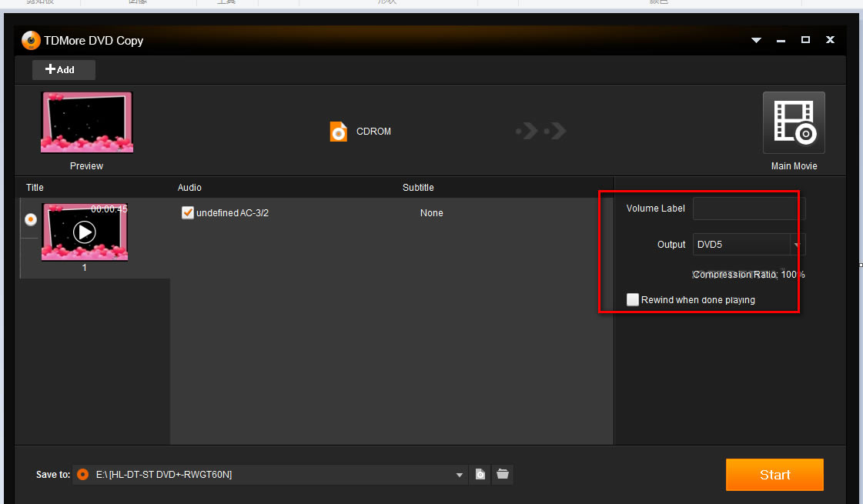This screenshot has width=863, height=504.
Task: Play title 1 preview with play button
Action: point(84,232)
